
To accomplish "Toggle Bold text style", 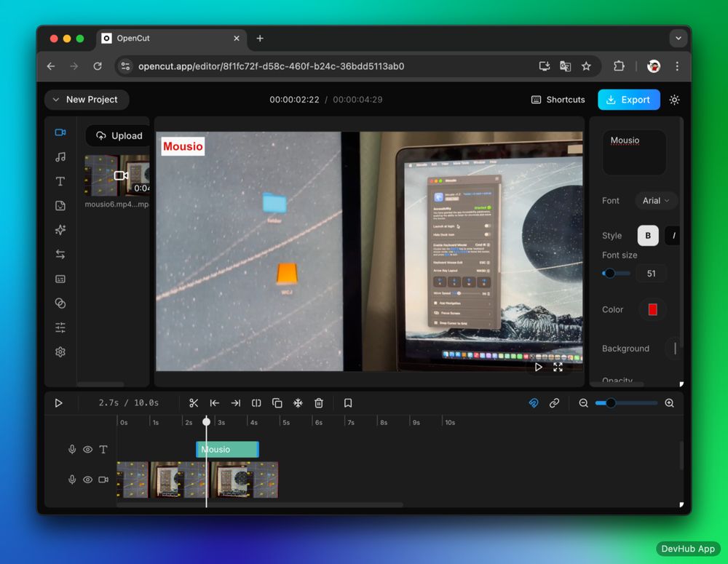I will 648,236.
